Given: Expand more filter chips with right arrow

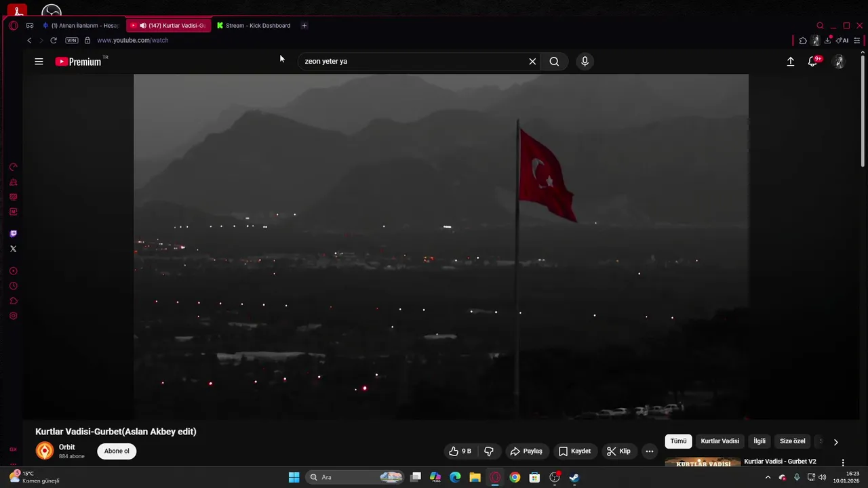Looking at the screenshot, I should pos(835,442).
